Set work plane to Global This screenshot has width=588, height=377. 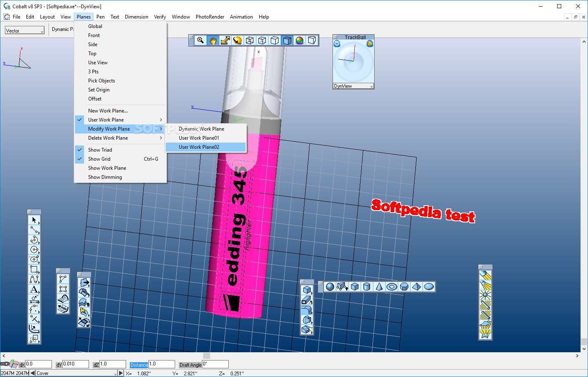120,26
